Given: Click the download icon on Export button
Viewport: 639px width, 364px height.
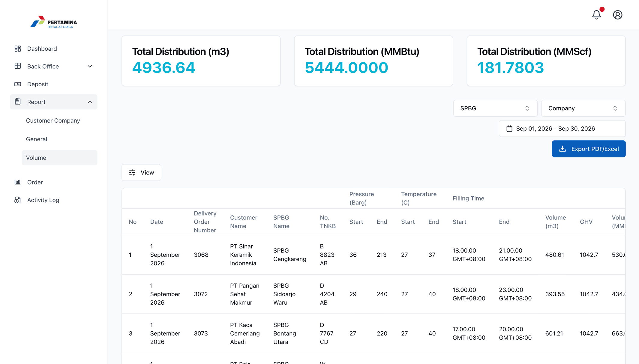Looking at the screenshot, I should coord(562,149).
